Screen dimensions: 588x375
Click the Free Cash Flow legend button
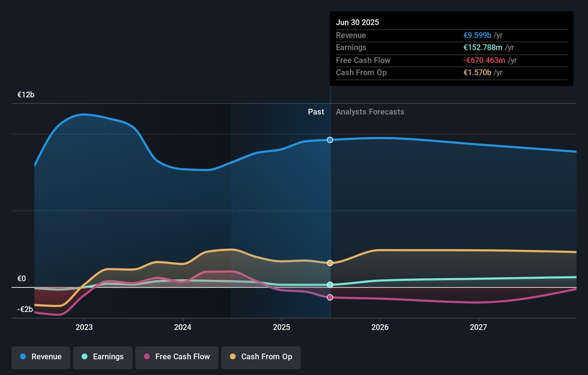[x=177, y=357]
